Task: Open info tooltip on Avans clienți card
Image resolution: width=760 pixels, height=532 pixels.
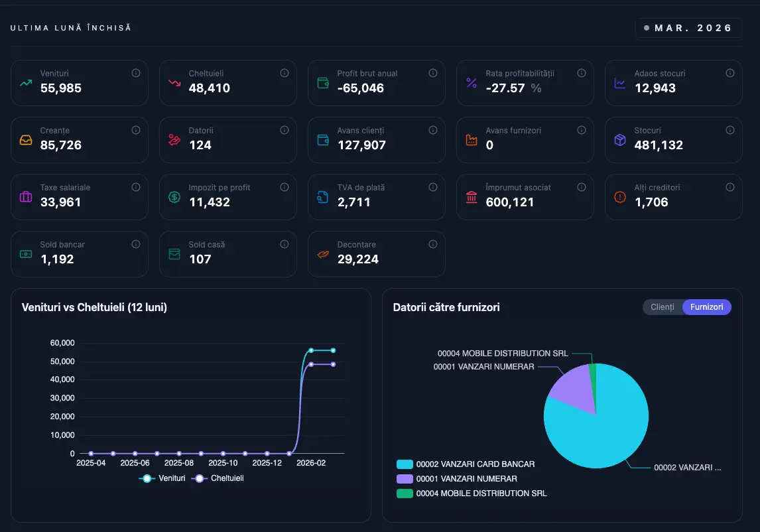Action: coord(433,130)
